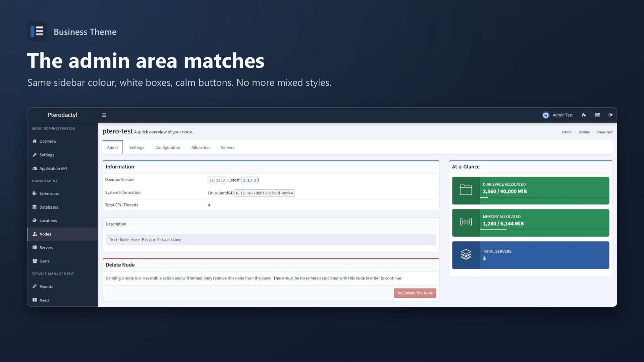Click the Nodes breadcrumb link
This screenshot has width=644, height=362.
pyautogui.click(x=584, y=132)
